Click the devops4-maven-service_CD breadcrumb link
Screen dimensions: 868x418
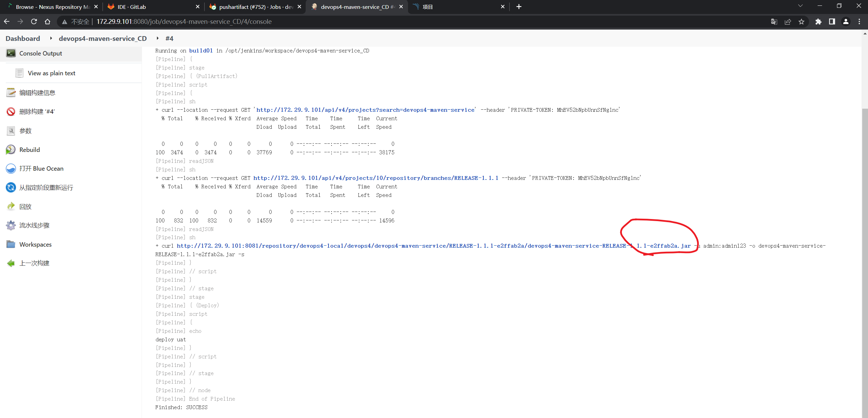coord(103,38)
